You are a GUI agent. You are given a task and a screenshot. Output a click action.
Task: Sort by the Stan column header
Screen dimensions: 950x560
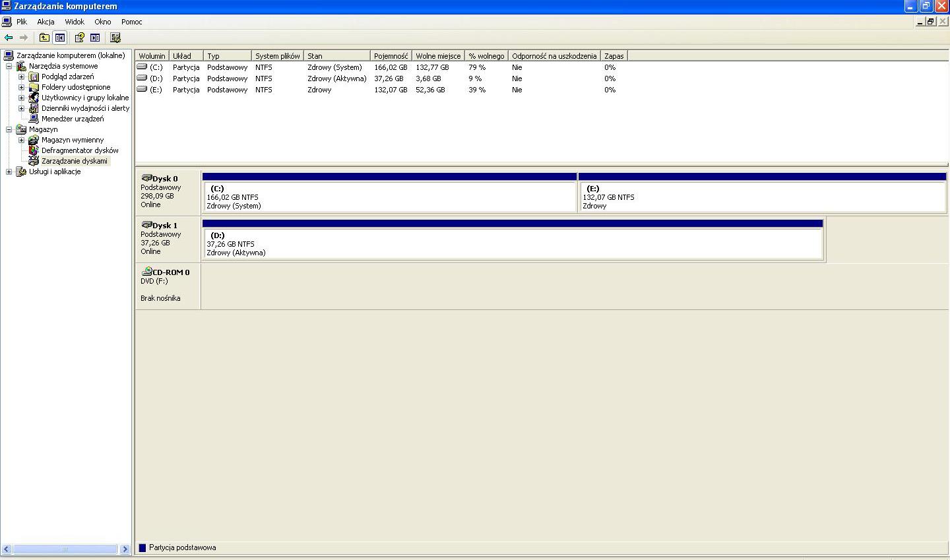pos(336,56)
